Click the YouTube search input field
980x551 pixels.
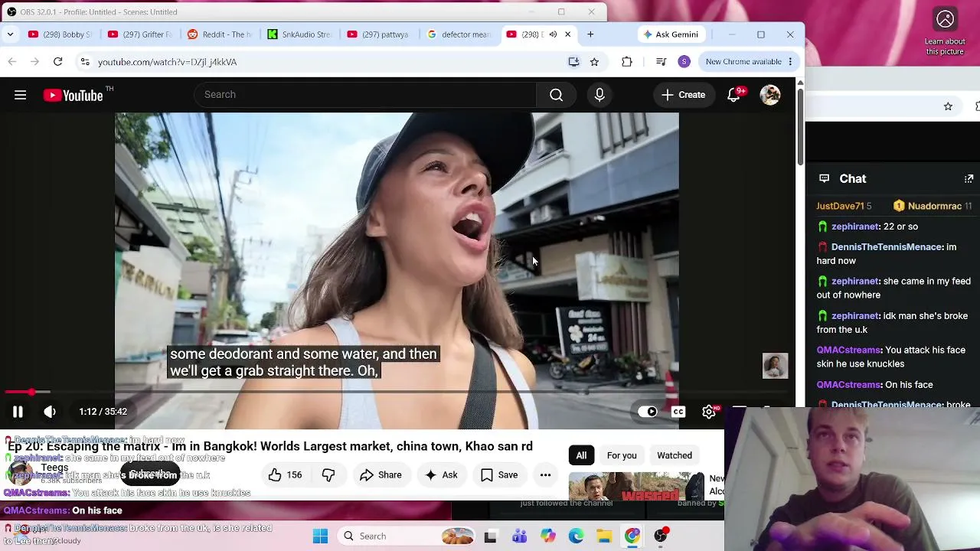point(365,95)
